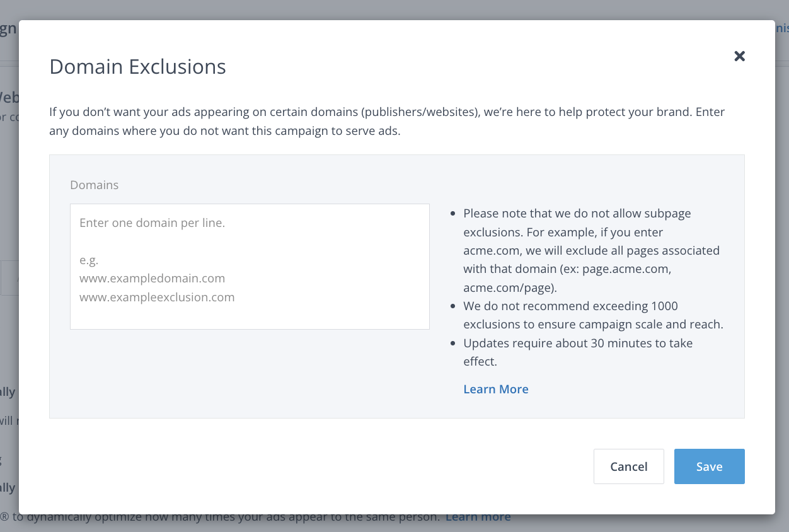Click the Domain Exclusions heading
The height and width of the screenshot is (532, 789).
[137, 67]
